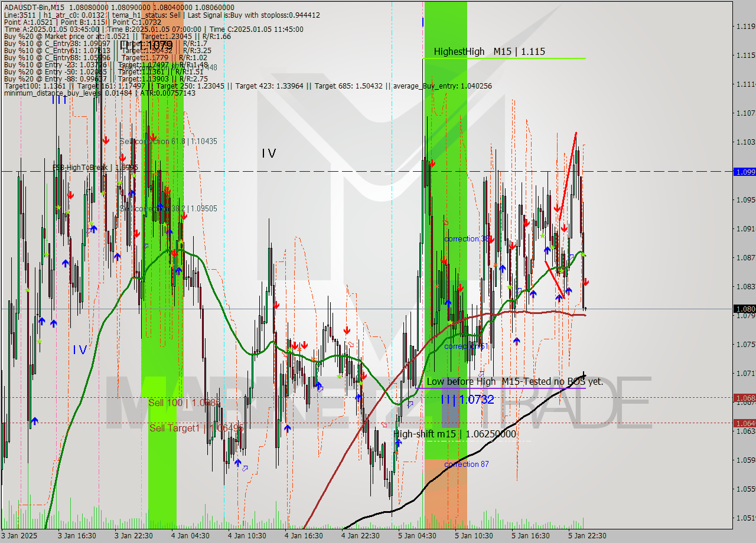Image resolution: width=756 pixels, height=543 pixels.
Task: Click the 1.075 price axis label
Action: pyautogui.click(x=745, y=345)
